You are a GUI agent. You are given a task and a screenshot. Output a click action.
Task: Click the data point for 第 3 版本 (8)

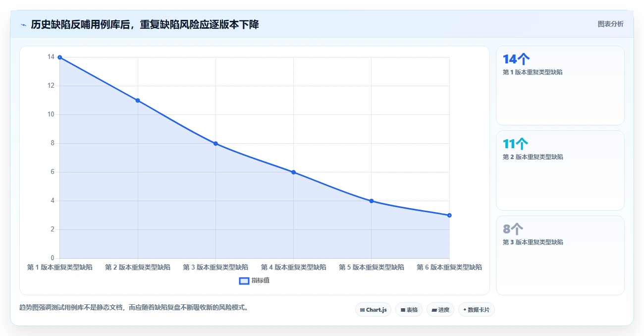point(215,144)
